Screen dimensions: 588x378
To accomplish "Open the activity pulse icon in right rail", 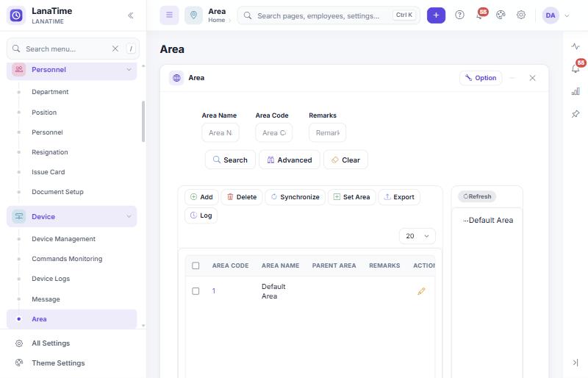I will (x=576, y=46).
